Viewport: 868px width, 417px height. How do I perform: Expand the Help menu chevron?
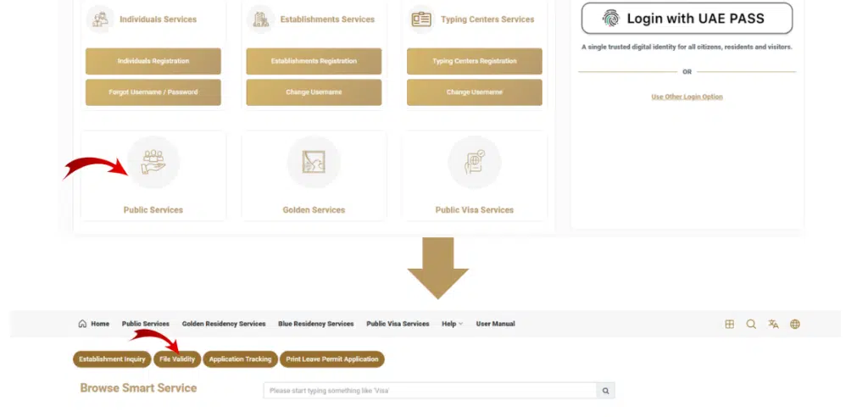(x=460, y=324)
